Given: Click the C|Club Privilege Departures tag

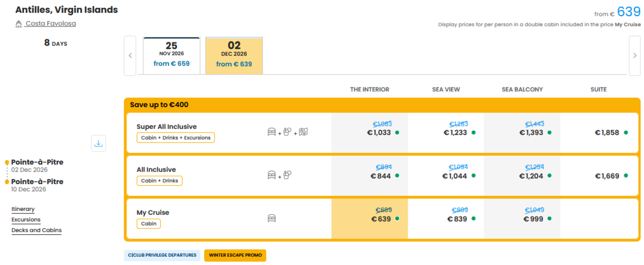Looking at the screenshot, I should pos(162,255).
